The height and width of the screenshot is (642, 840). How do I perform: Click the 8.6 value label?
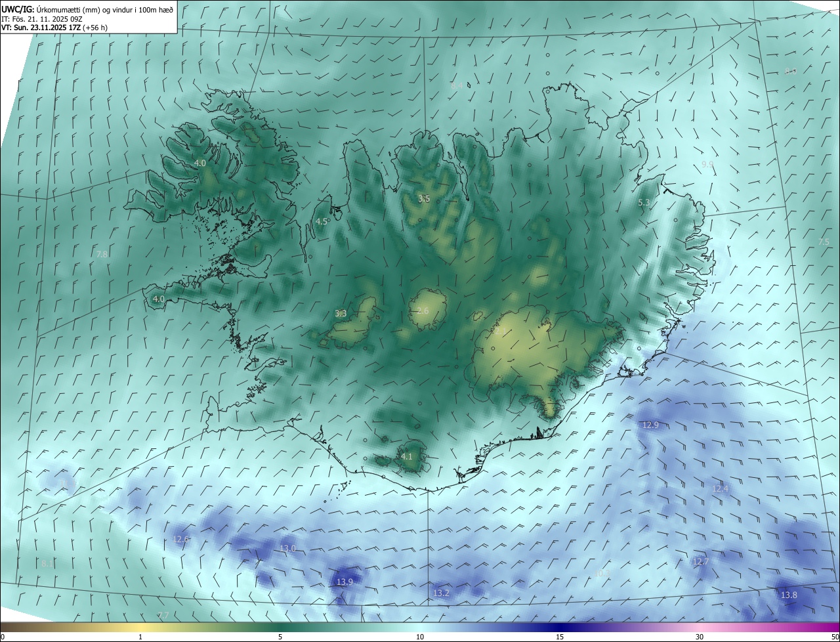coord(790,71)
